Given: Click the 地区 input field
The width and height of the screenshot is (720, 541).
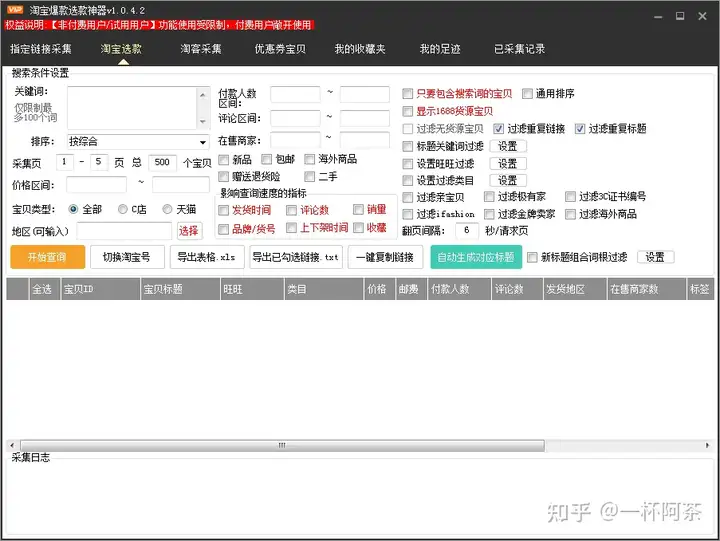Looking at the screenshot, I should tap(124, 231).
